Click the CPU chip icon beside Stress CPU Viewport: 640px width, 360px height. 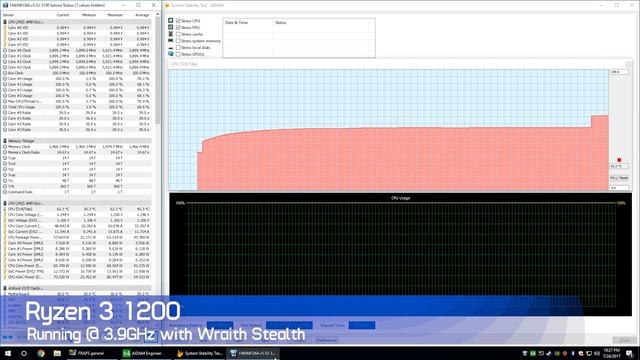point(171,20)
